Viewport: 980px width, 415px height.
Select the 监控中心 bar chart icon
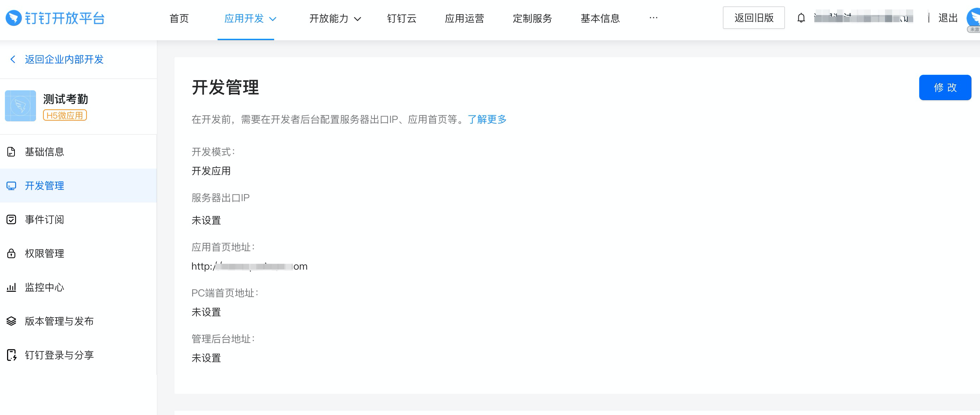11,287
